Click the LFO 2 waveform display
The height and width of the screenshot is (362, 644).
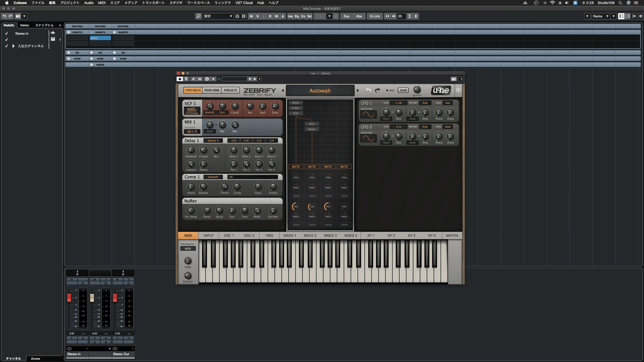368,138
